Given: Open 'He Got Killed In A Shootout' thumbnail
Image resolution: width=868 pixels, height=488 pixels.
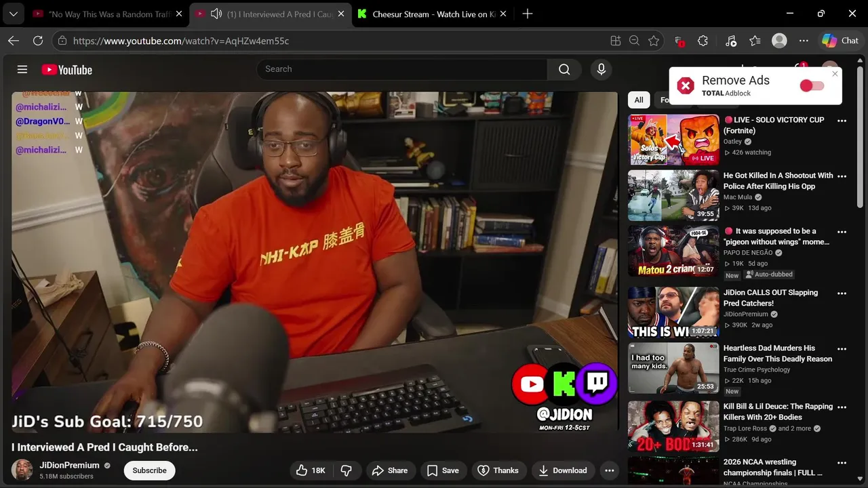Looking at the screenshot, I should point(673,195).
